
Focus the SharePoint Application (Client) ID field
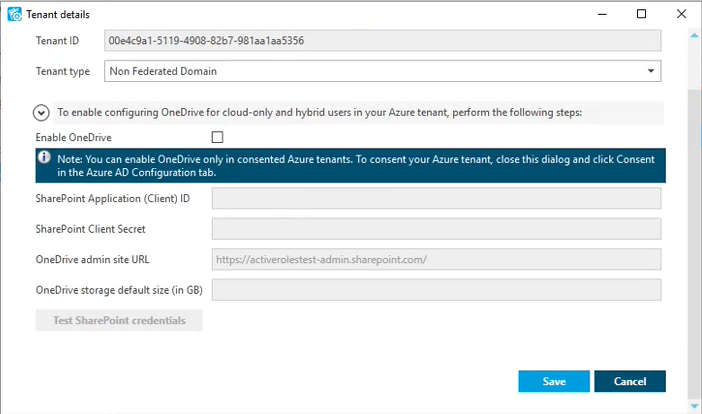(437, 198)
